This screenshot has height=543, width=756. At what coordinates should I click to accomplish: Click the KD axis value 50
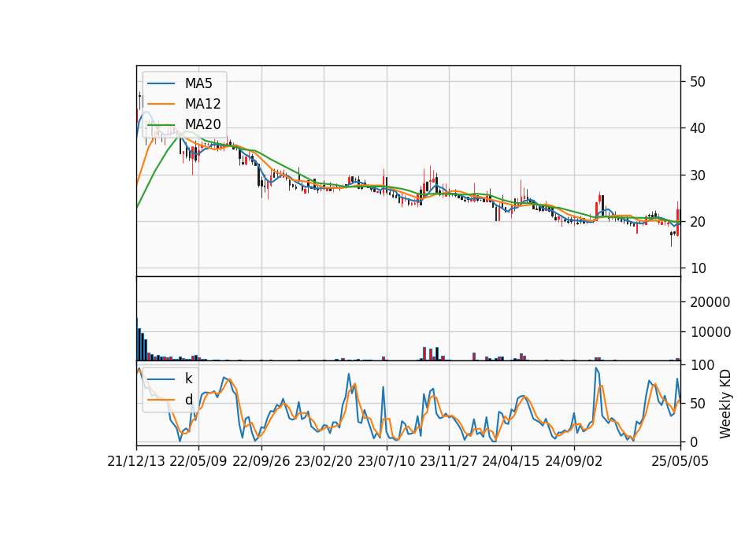click(x=698, y=403)
